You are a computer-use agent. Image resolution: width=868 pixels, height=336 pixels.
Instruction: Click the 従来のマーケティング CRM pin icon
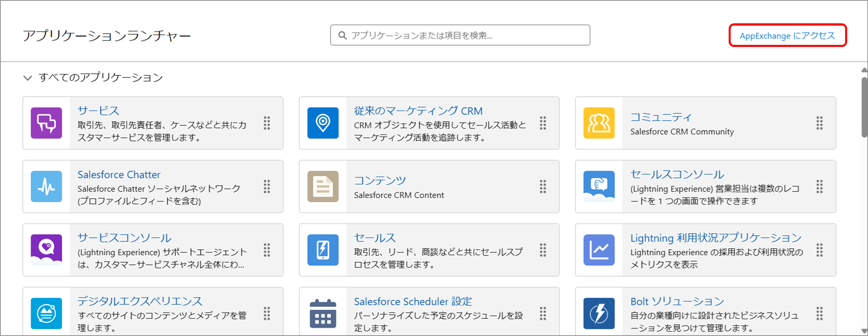click(x=323, y=123)
